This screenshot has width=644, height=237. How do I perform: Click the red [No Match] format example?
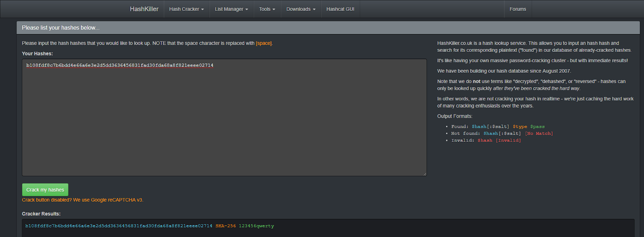[539, 134]
